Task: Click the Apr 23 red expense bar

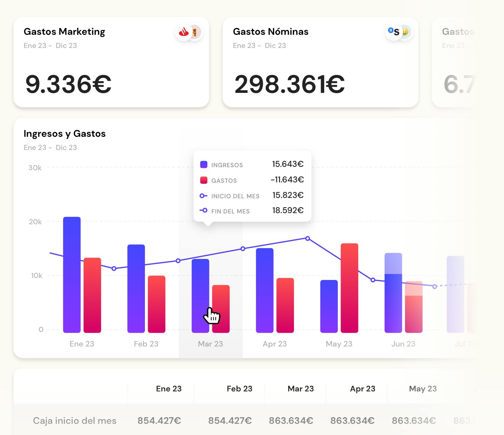Action: (x=285, y=305)
